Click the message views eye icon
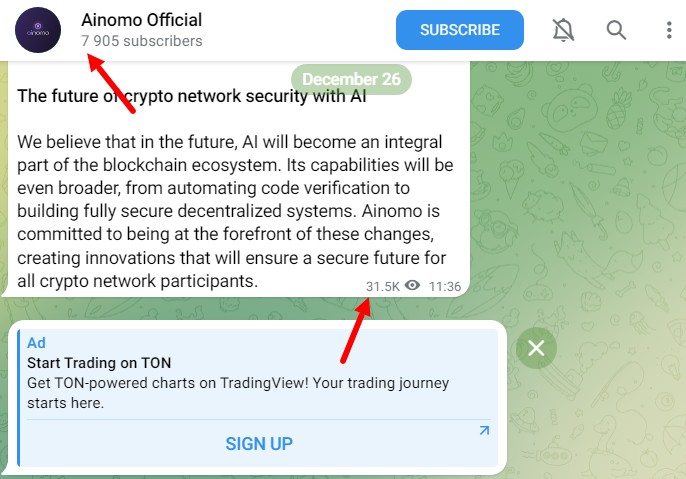The width and height of the screenshot is (686, 479). pyautogui.click(x=412, y=286)
